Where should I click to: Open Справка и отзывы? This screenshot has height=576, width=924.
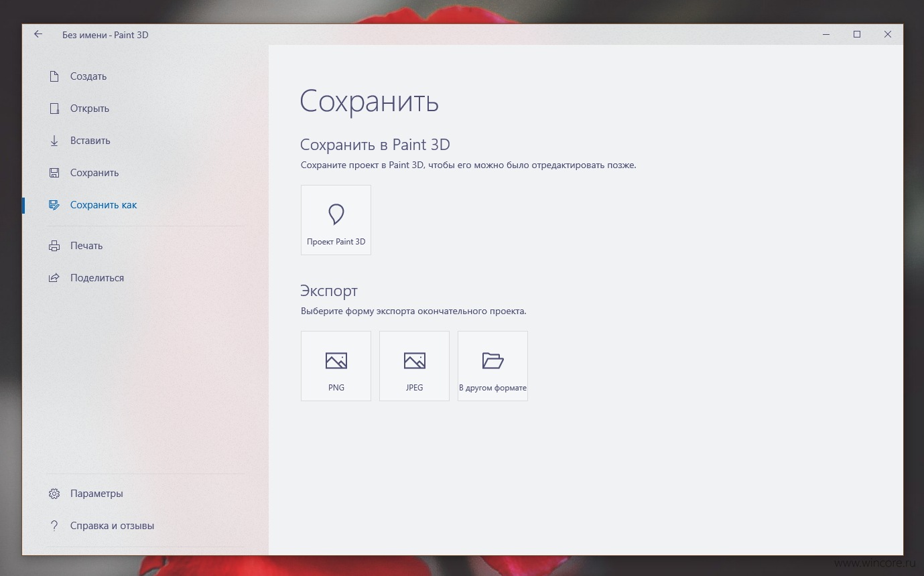[x=112, y=526]
